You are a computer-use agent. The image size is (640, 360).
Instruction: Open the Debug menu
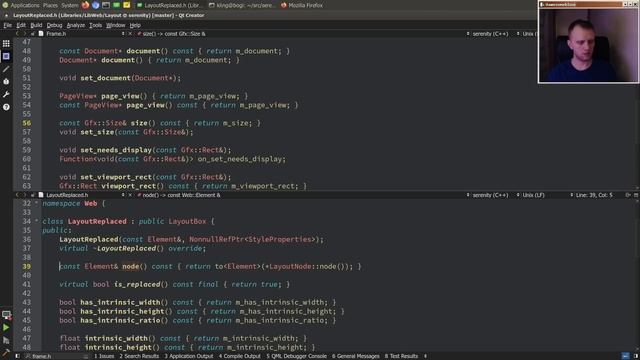pyautogui.click(x=54, y=25)
